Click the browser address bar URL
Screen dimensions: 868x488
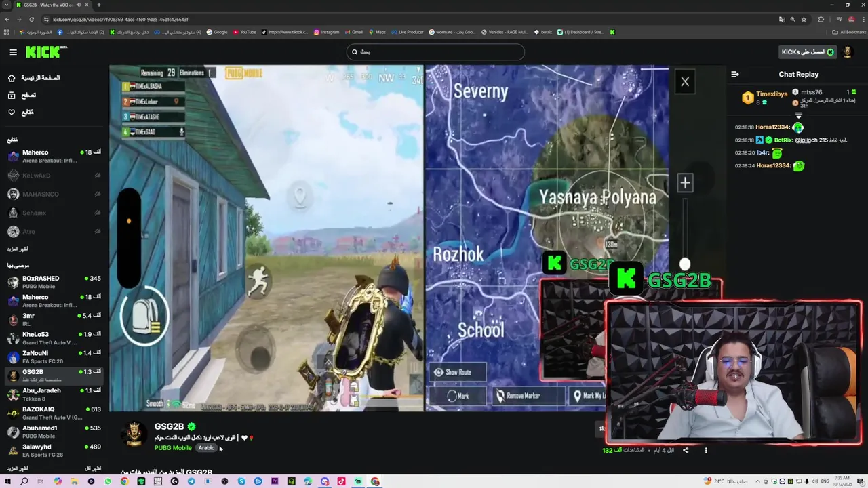121,20
